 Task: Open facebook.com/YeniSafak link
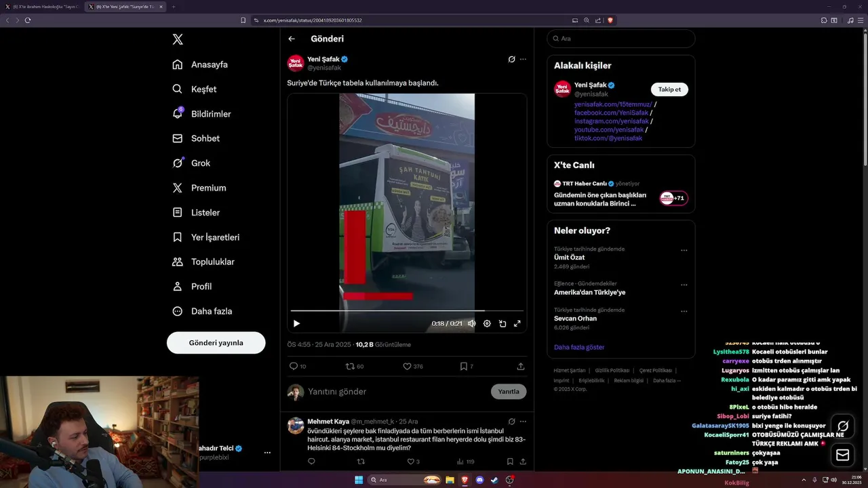click(612, 113)
